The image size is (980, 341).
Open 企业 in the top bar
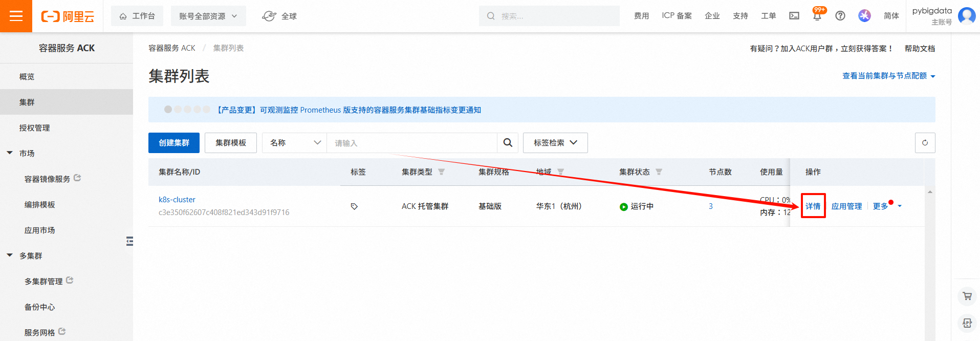point(712,16)
